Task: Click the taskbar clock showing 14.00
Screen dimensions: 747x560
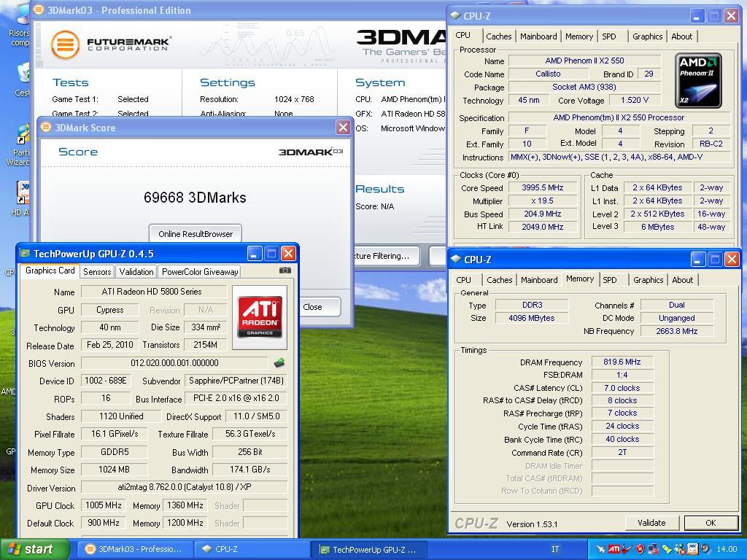Action: click(726, 549)
